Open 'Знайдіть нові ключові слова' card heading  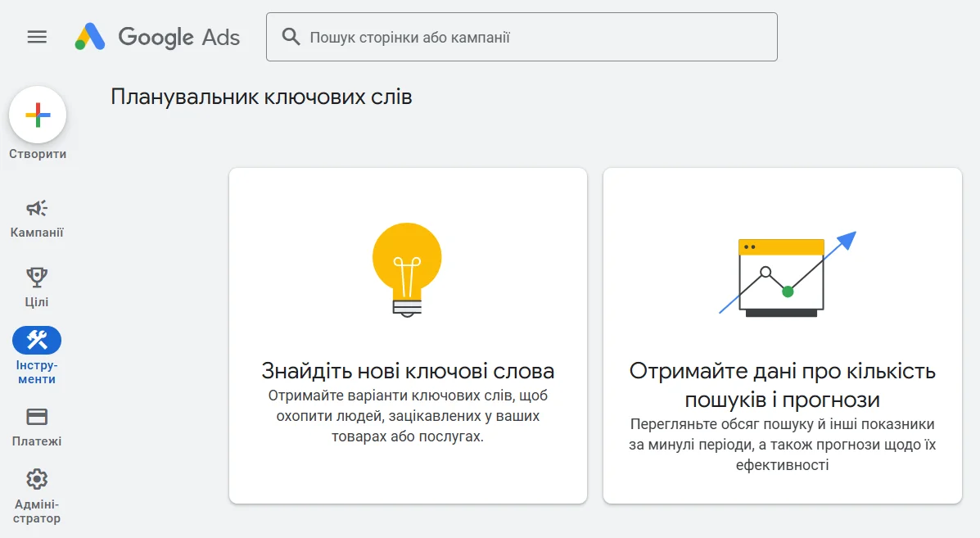408,371
